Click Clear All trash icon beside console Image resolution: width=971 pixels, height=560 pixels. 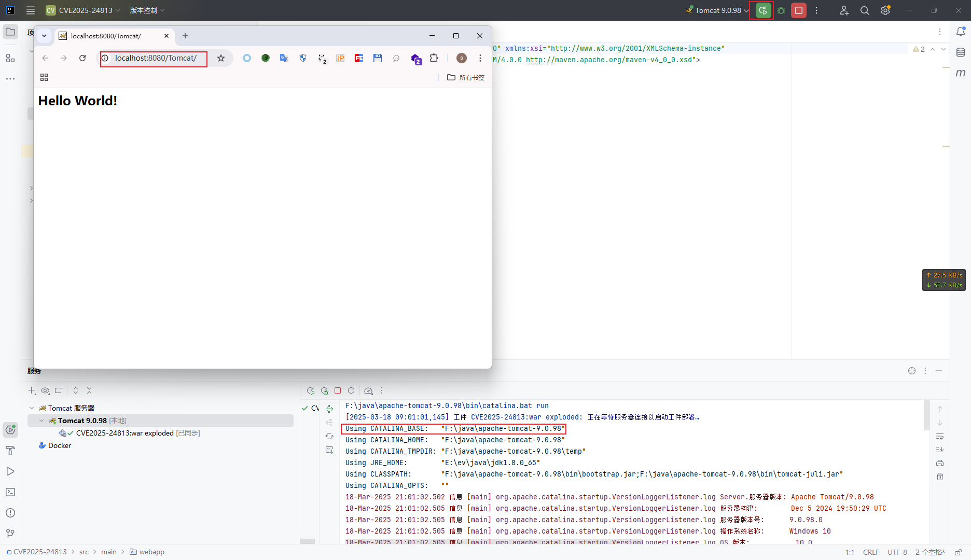pos(940,477)
